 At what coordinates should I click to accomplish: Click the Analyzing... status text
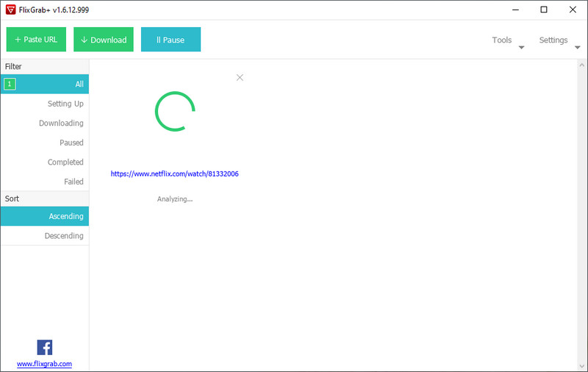point(175,199)
